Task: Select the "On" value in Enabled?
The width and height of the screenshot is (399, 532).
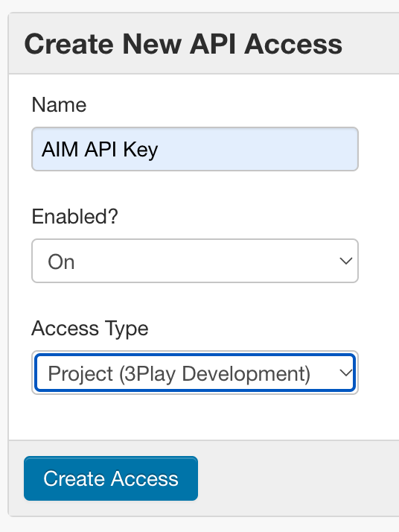Action: click(x=61, y=262)
